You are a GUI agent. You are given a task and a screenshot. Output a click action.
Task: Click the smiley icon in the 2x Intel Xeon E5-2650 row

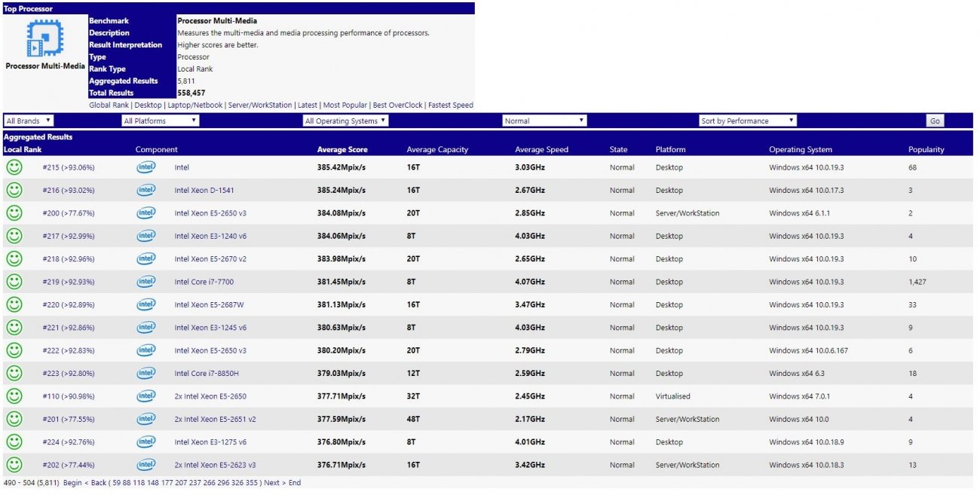point(14,396)
